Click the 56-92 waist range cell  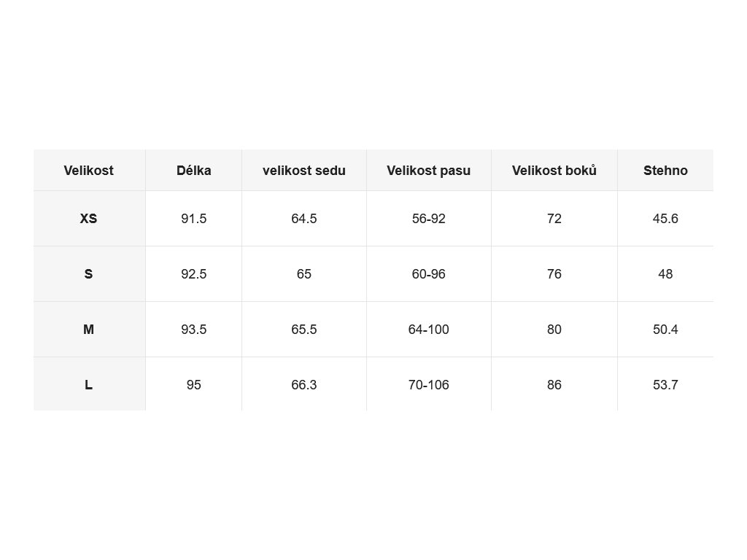[x=429, y=219]
